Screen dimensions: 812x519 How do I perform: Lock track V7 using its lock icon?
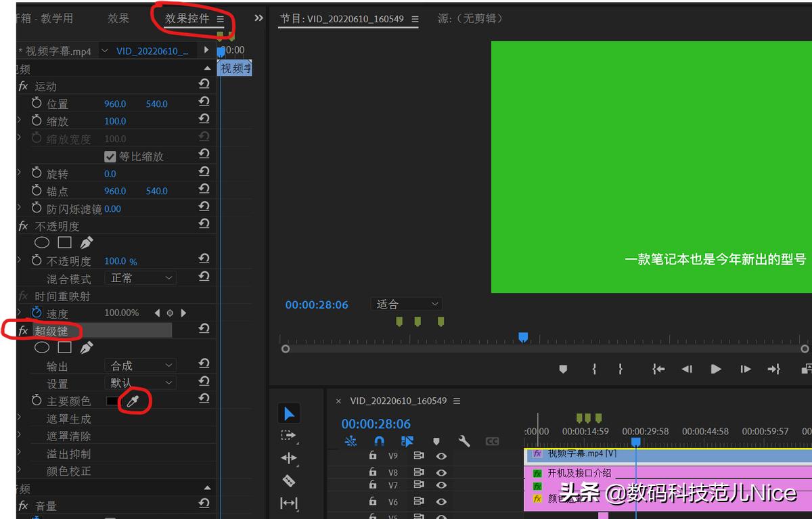(x=373, y=484)
